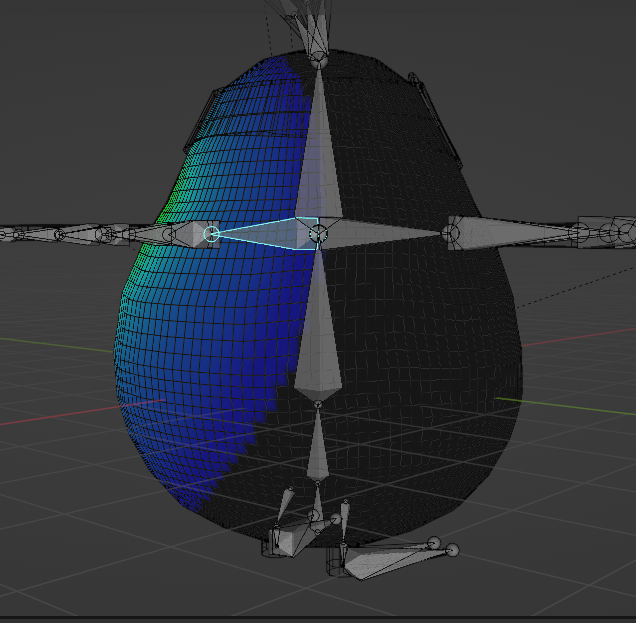636x623 pixels.
Task: Select the lower spine bone below the center joint
Action: pyautogui.click(x=318, y=324)
